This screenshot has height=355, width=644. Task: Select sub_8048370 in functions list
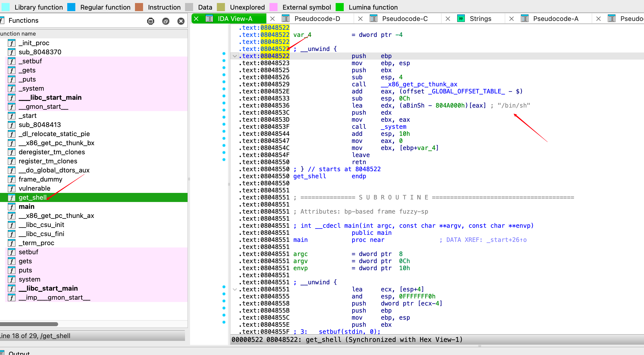tap(94, 52)
